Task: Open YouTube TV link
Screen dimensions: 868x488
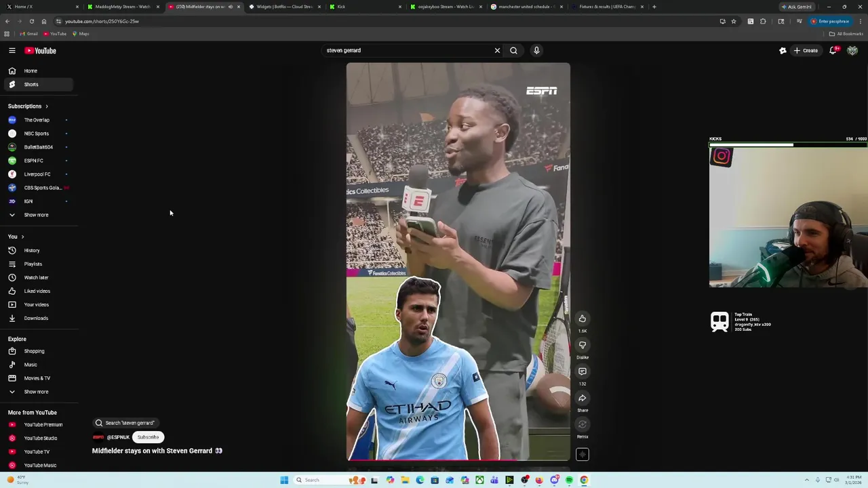Action: click(x=39, y=451)
